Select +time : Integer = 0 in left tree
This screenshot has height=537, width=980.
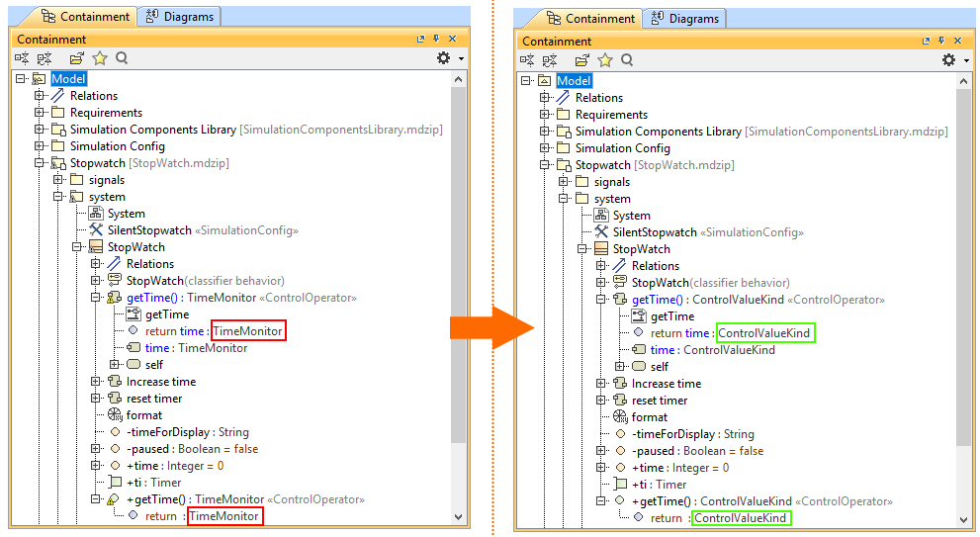click(175, 466)
